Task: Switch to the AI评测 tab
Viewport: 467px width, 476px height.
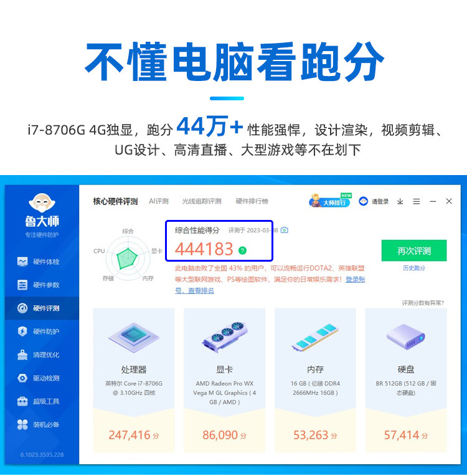Action: tap(158, 201)
